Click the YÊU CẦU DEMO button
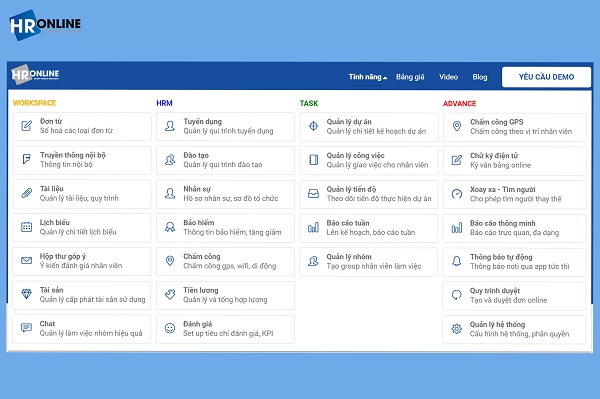Image resolution: width=600 pixels, height=399 pixels. point(546,77)
